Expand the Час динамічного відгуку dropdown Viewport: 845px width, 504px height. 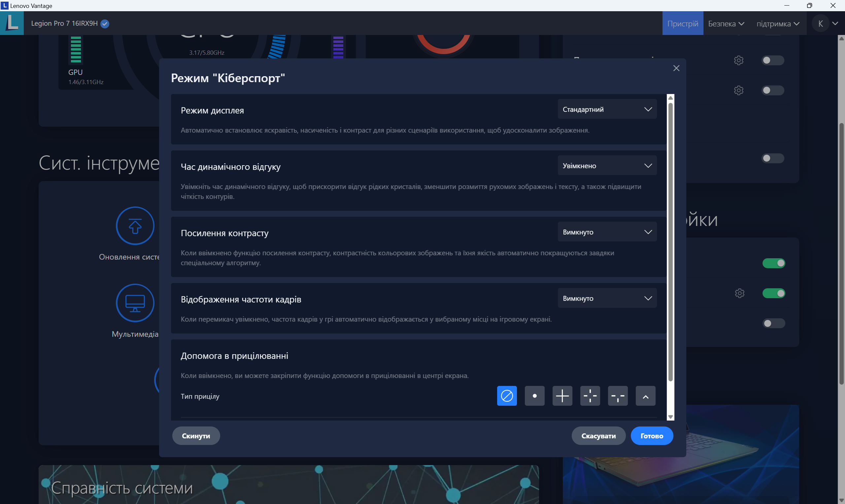(607, 166)
